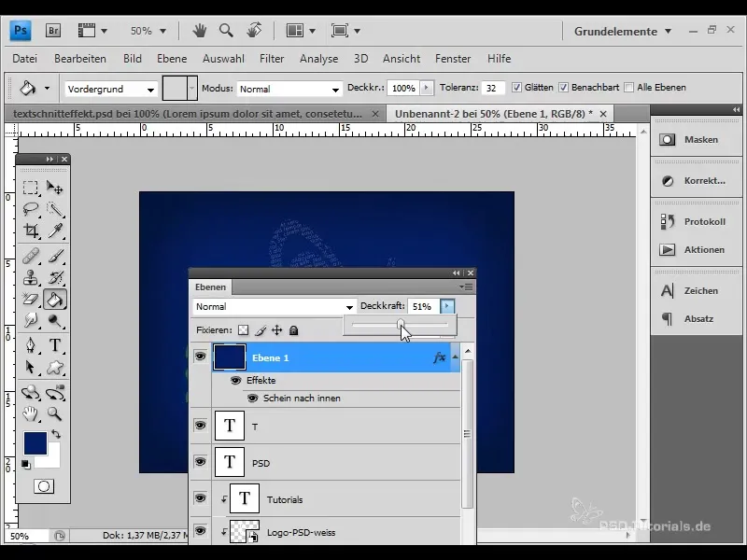Select the Pen tool
Screen dimensions: 747x560
coord(31,345)
